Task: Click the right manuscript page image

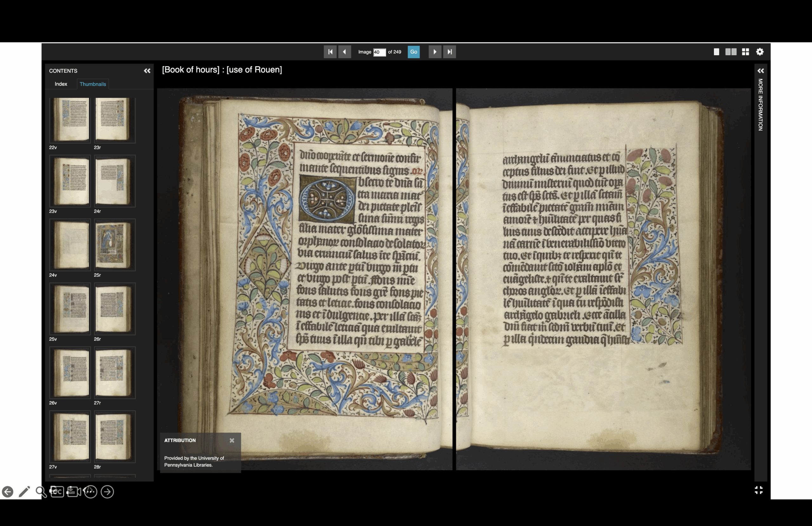Action: [603, 279]
